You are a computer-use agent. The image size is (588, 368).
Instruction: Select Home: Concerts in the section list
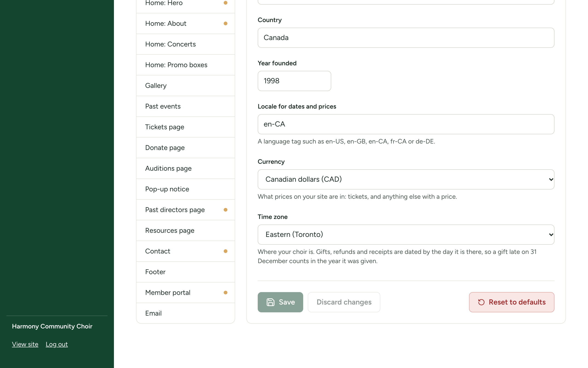[185, 44]
